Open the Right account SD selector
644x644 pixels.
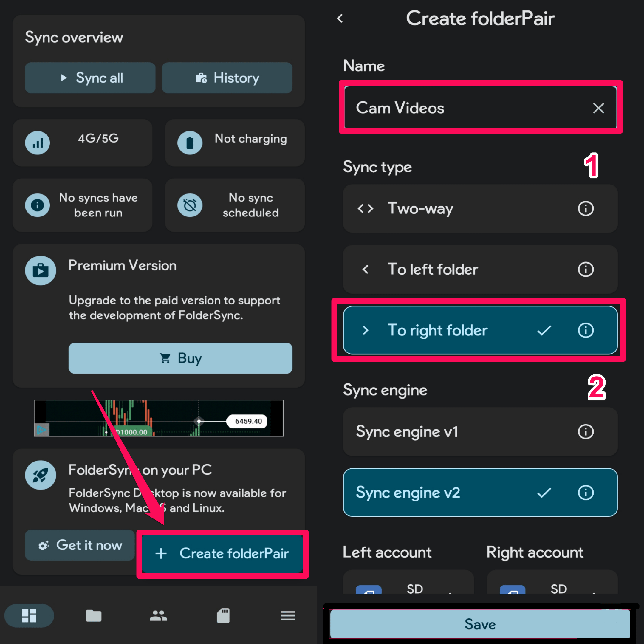[552, 583]
